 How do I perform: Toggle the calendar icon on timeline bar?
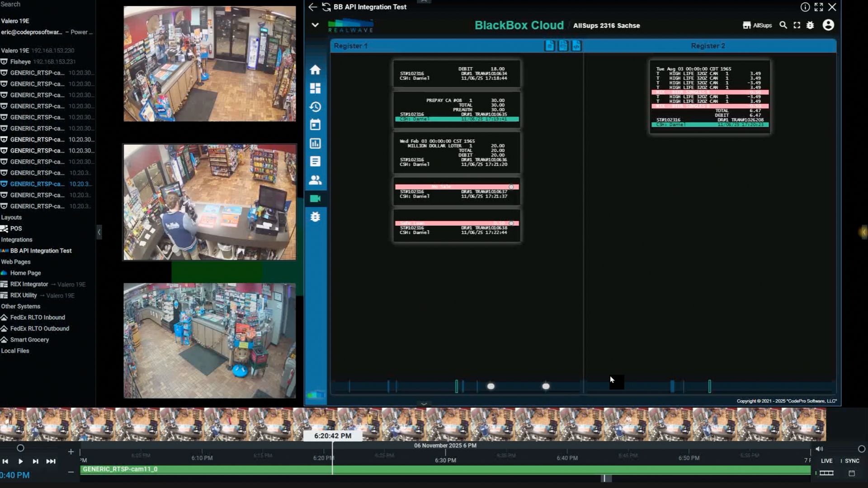852,473
